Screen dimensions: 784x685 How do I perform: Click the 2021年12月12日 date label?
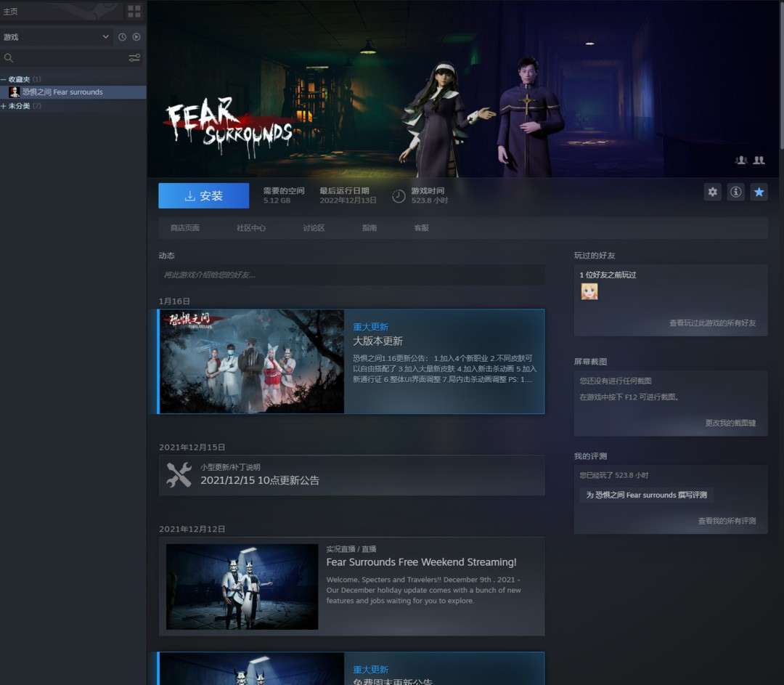tap(192, 529)
